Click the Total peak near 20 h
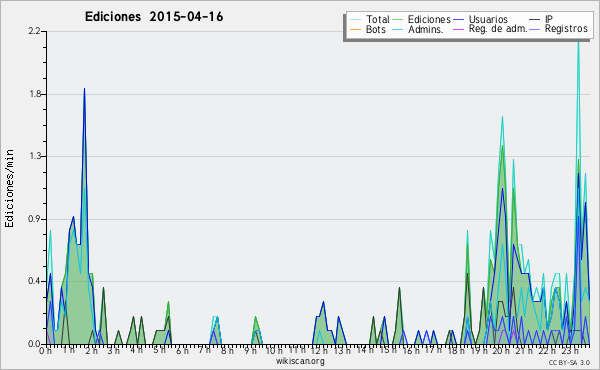 [502, 117]
